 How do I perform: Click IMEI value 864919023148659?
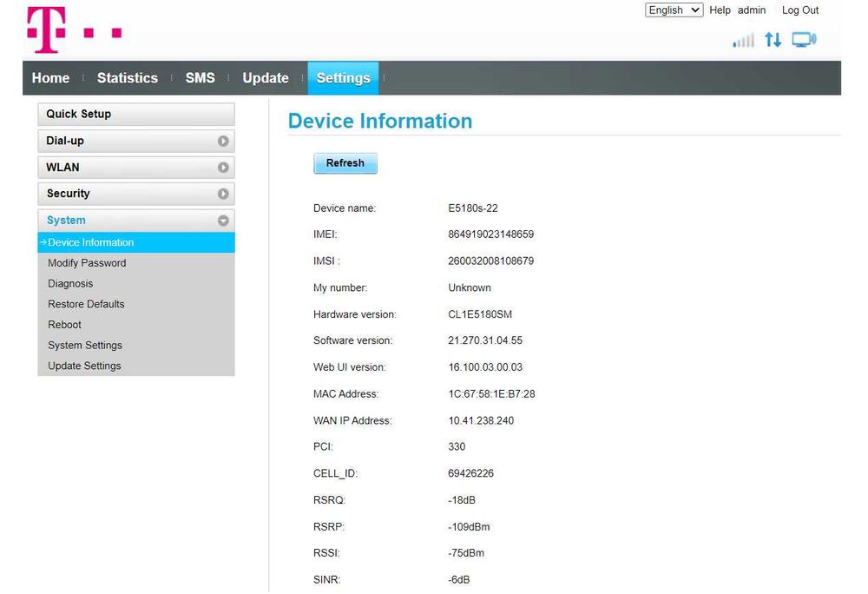pos(491,234)
